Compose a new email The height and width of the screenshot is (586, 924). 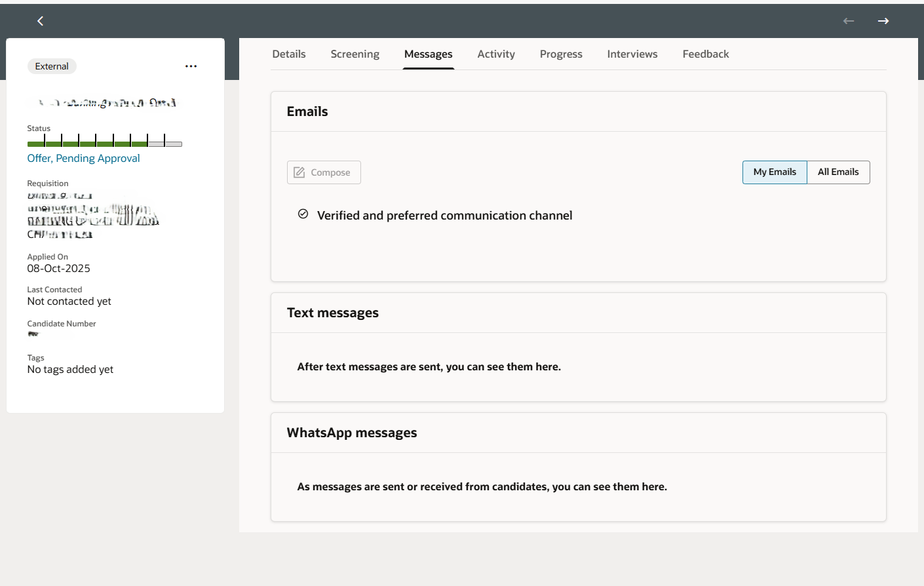click(x=324, y=172)
